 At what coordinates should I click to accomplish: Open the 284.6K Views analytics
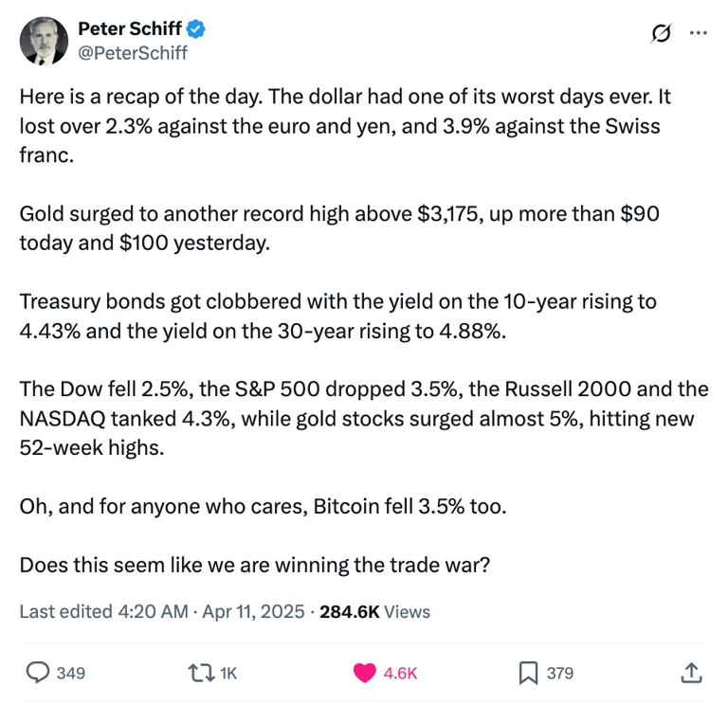tap(374, 612)
